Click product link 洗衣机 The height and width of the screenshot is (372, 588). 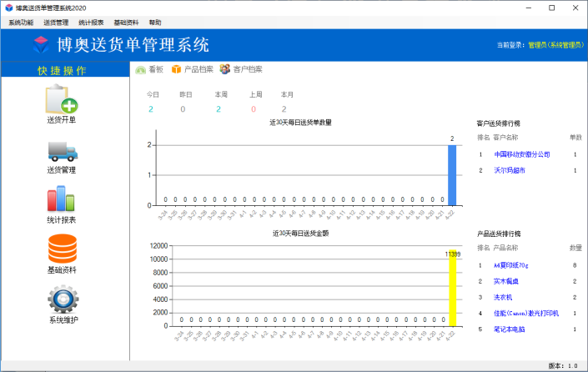pyautogui.click(x=503, y=298)
